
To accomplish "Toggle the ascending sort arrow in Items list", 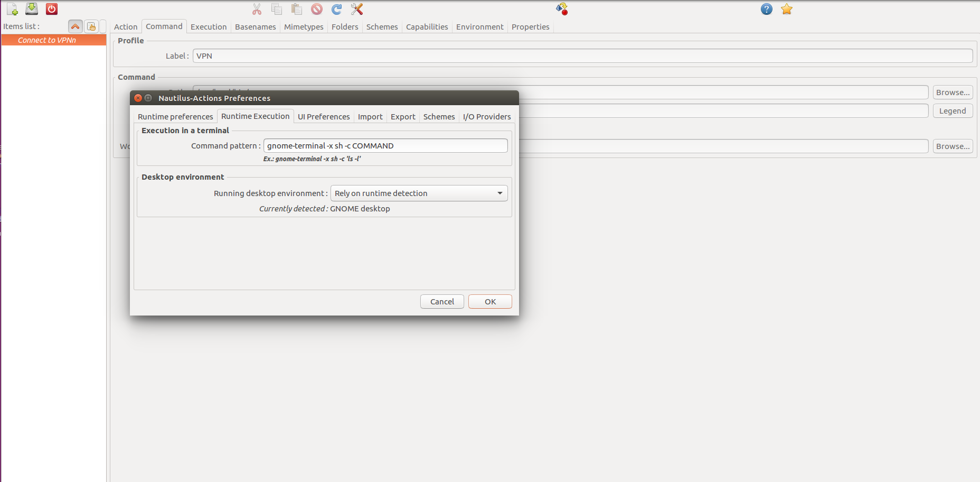I will point(76,26).
